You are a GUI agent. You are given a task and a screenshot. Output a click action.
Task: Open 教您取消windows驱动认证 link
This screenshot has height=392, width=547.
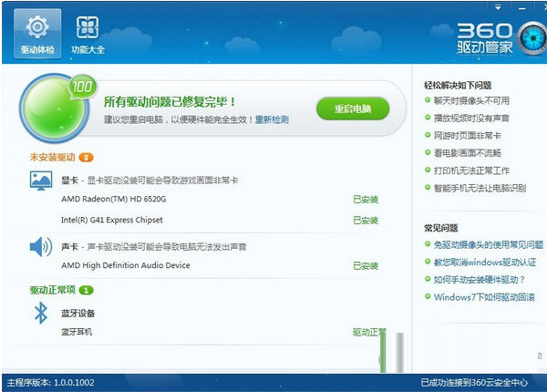coord(485,263)
